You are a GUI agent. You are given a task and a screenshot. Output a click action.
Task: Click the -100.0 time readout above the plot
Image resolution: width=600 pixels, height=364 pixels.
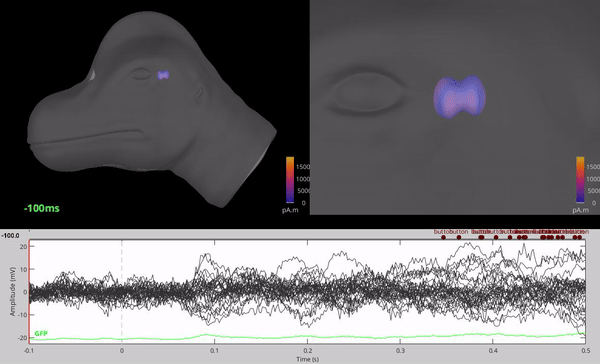11,235
